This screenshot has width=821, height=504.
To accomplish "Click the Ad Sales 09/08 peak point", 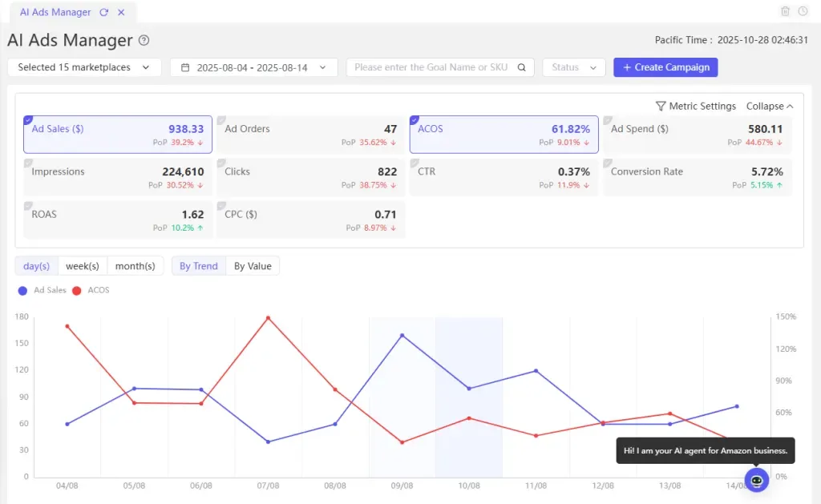I will pyautogui.click(x=402, y=336).
